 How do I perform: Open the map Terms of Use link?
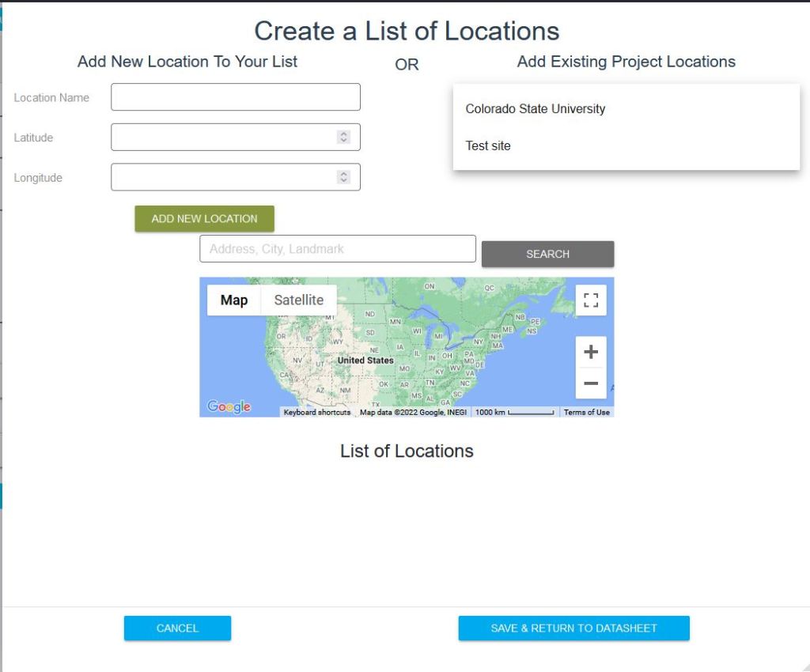pyautogui.click(x=586, y=413)
